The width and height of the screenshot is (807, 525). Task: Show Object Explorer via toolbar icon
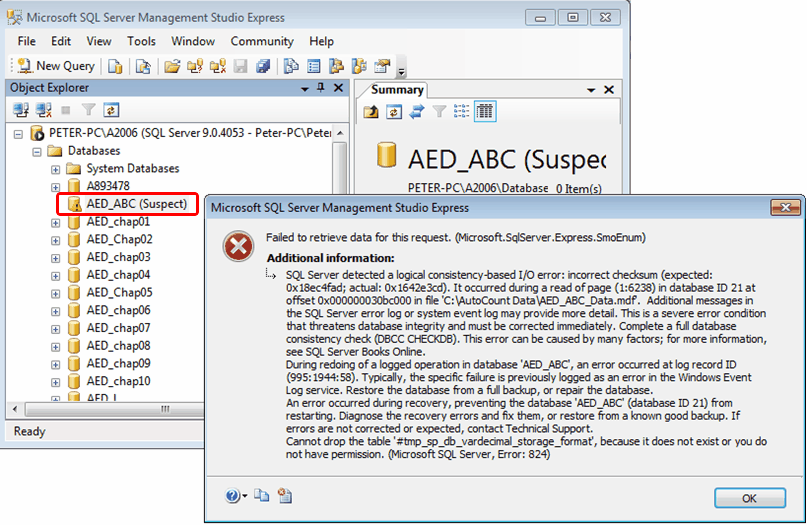[x=337, y=66]
